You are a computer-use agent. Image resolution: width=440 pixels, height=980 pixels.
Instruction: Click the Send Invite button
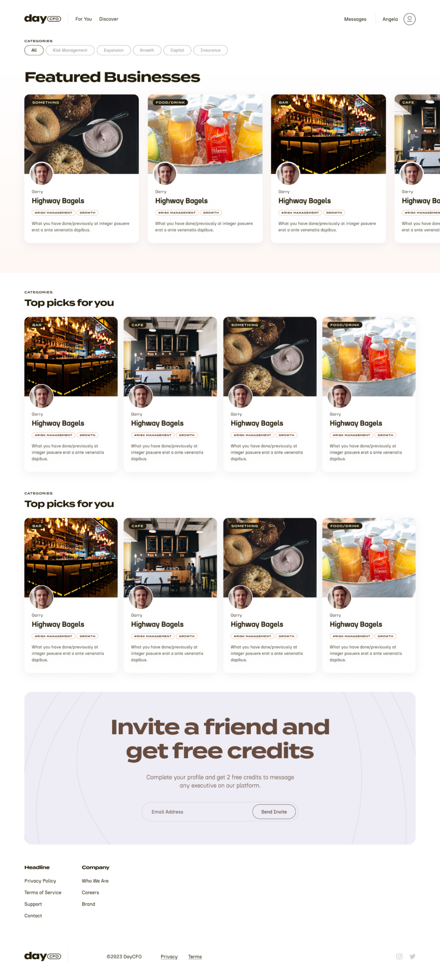coord(274,811)
